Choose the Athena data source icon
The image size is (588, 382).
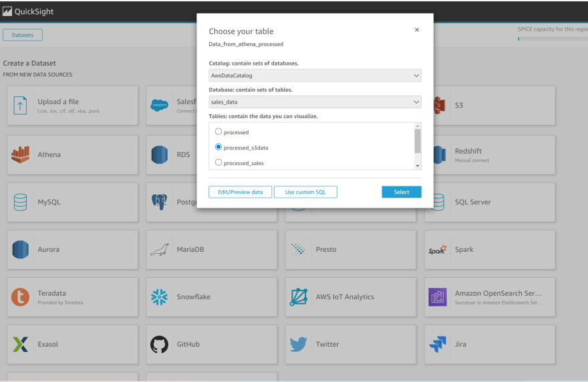click(20, 154)
